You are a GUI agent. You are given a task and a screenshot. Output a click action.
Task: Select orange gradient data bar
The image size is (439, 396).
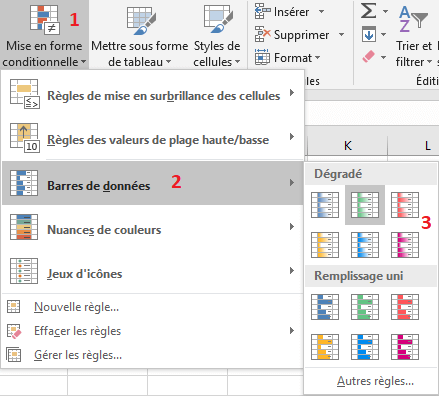pos(325,245)
